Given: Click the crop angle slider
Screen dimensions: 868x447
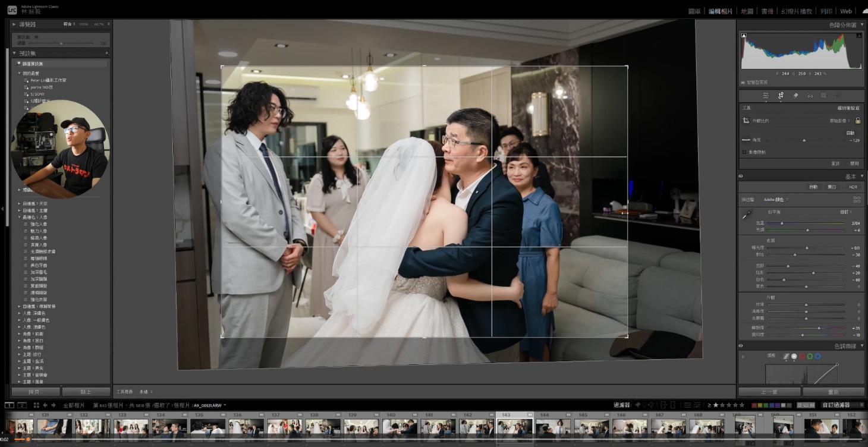Looking at the screenshot, I should 806,140.
